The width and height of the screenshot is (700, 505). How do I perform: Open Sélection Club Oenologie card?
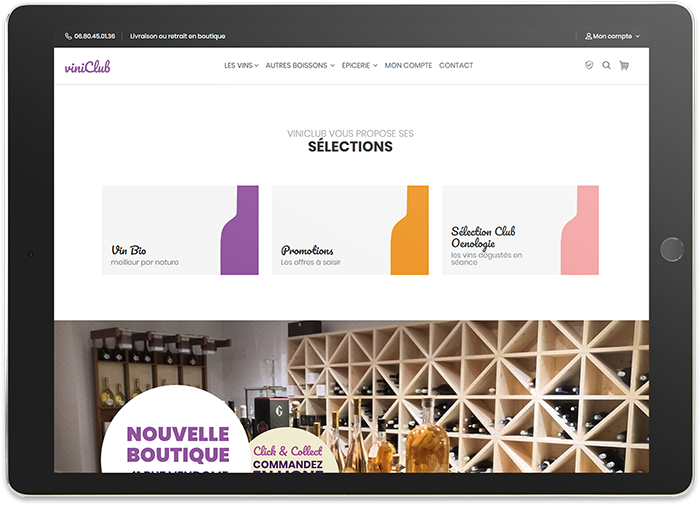click(x=521, y=230)
